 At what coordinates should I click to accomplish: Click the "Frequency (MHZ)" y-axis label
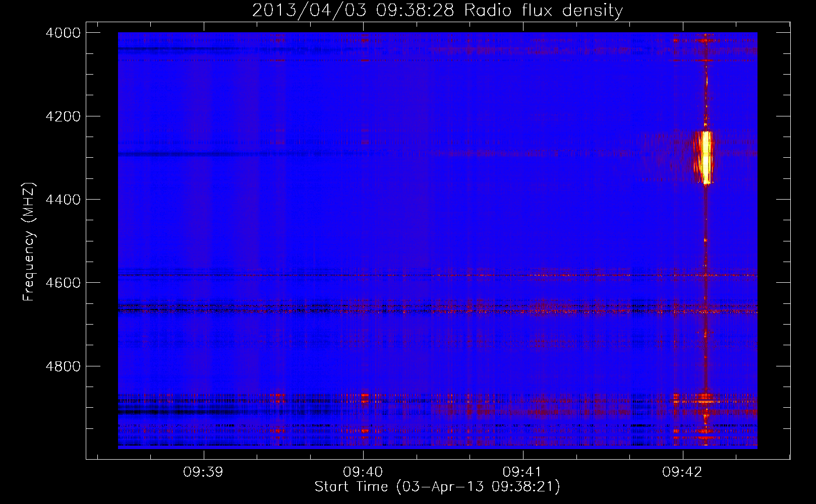click(29, 242)
